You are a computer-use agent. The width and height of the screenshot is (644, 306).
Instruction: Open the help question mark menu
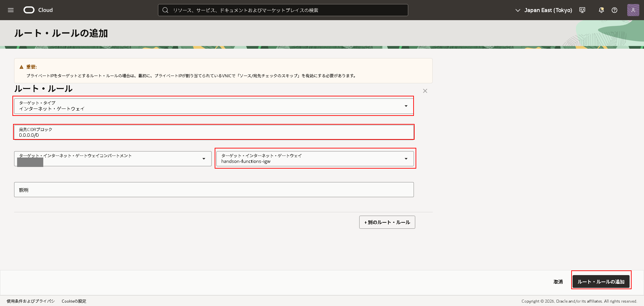pyautogui.click(x=614, y=10)
